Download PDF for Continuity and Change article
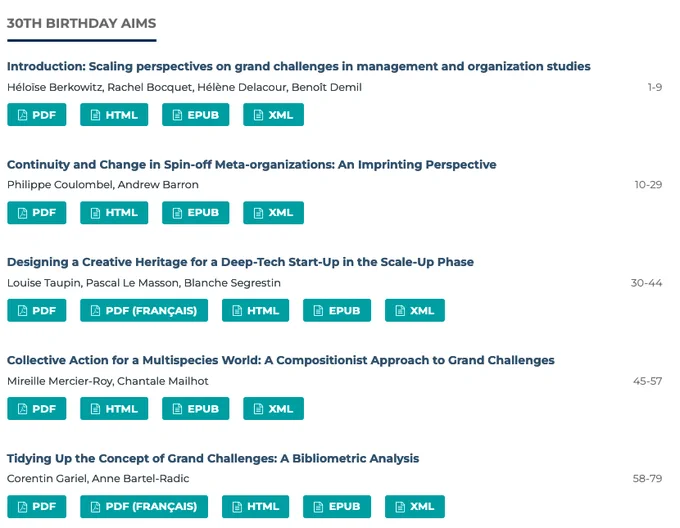Image resolution: width=680 pixels, height=528 pixels. pos(36,212)
